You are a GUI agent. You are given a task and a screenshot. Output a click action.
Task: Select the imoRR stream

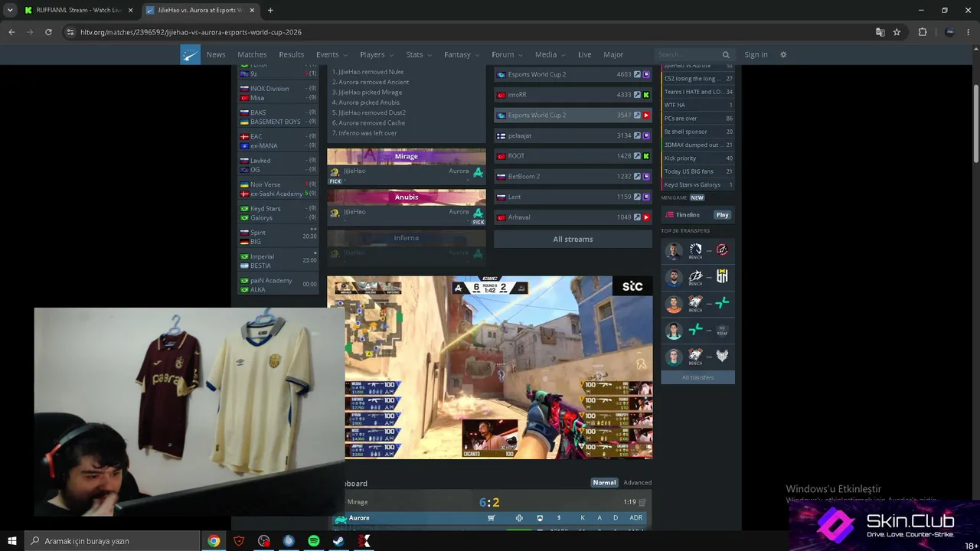(x=573, y=95)
